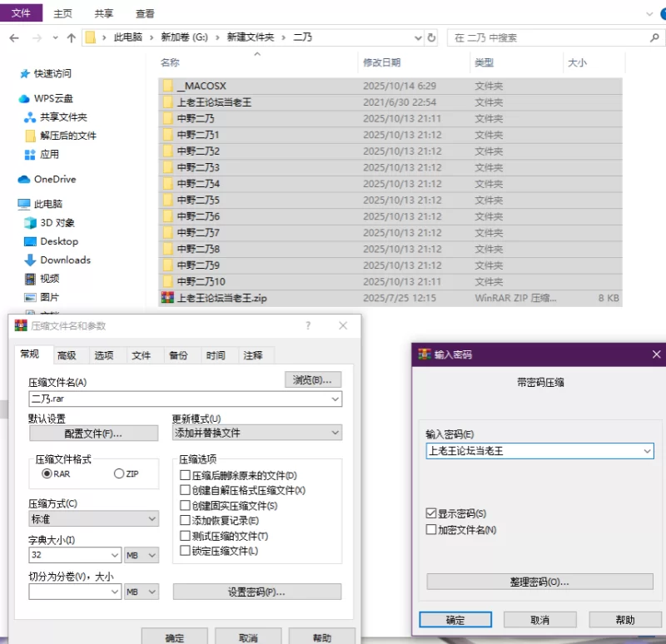Image resolution: width=666 pixels, height=644 pixels.
Task: Click the 输入密码 text field
Action: click(x=533, y=451)
